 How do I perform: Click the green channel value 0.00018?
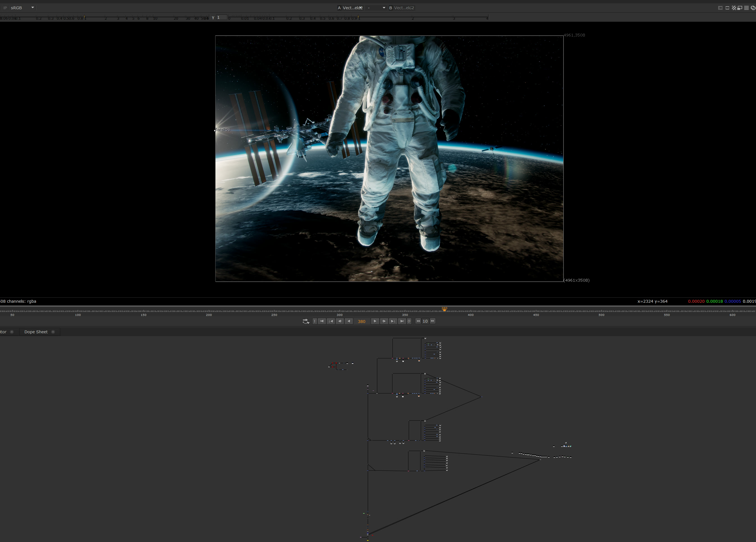pos(715,301)
